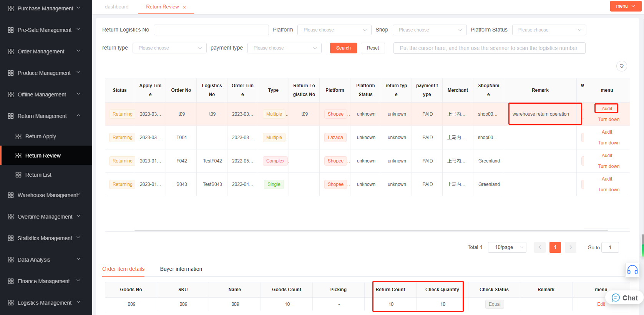Expand Order Management menu
The height and width of the screenshot is (315, 644).
pos(78,51)
